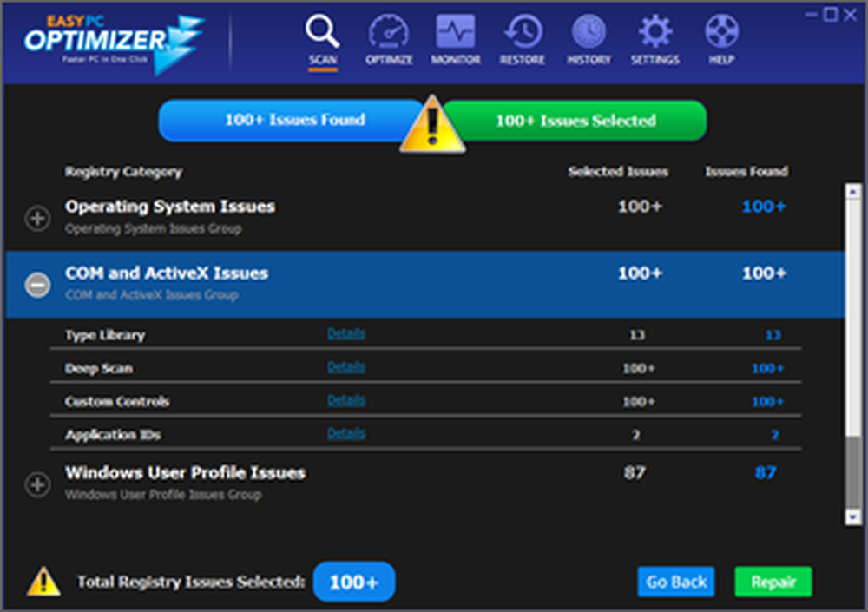This screenshot has height=612, width=868.
Task: Click the blue 2 value for Application IDs
Action: pyautogui.click(x=775, y=435)
